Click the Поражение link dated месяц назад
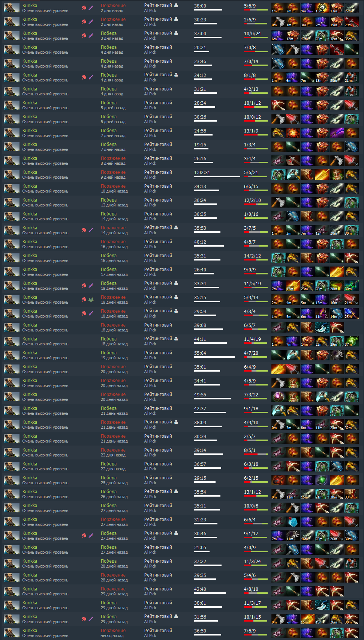The image size is (364, 640). pyautogui.click(x=113, y=631)
